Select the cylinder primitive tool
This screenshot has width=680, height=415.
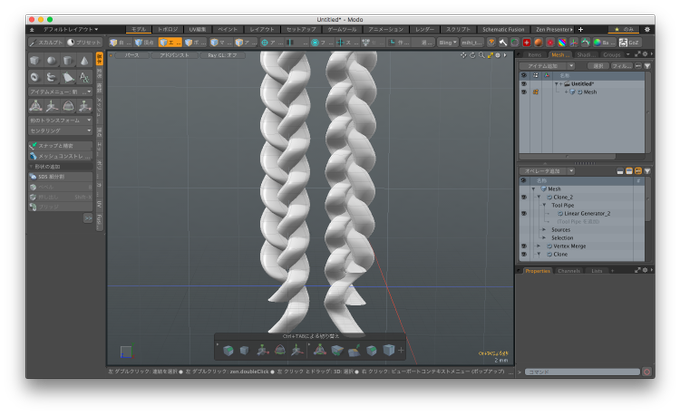pyautogui.click(x=68, y=61)
